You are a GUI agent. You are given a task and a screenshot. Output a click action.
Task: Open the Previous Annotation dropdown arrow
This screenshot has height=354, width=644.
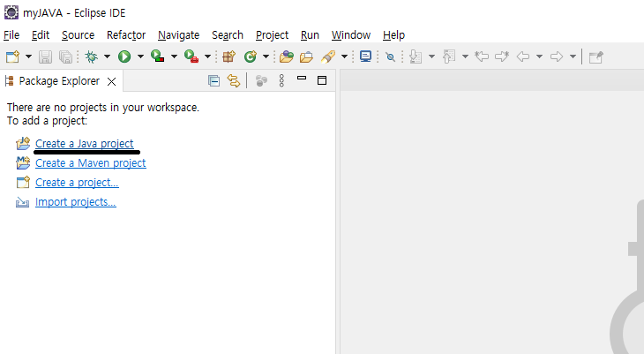pyautogui.click(x=465, y=56)
